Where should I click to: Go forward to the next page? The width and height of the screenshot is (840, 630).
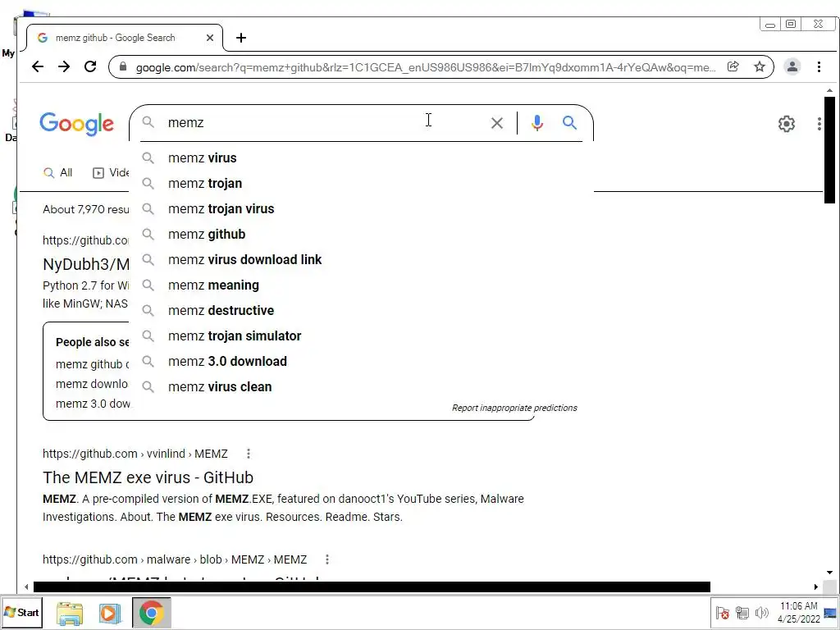pos(64,66)
